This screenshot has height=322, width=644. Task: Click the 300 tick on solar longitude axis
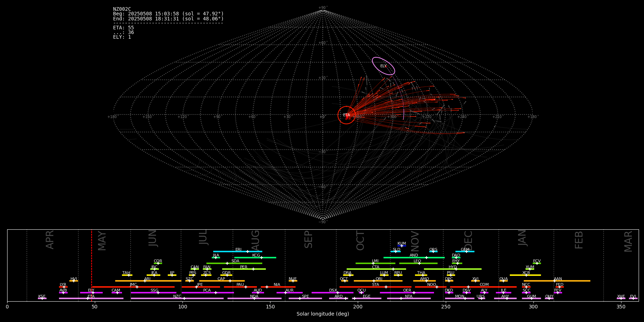533,307
